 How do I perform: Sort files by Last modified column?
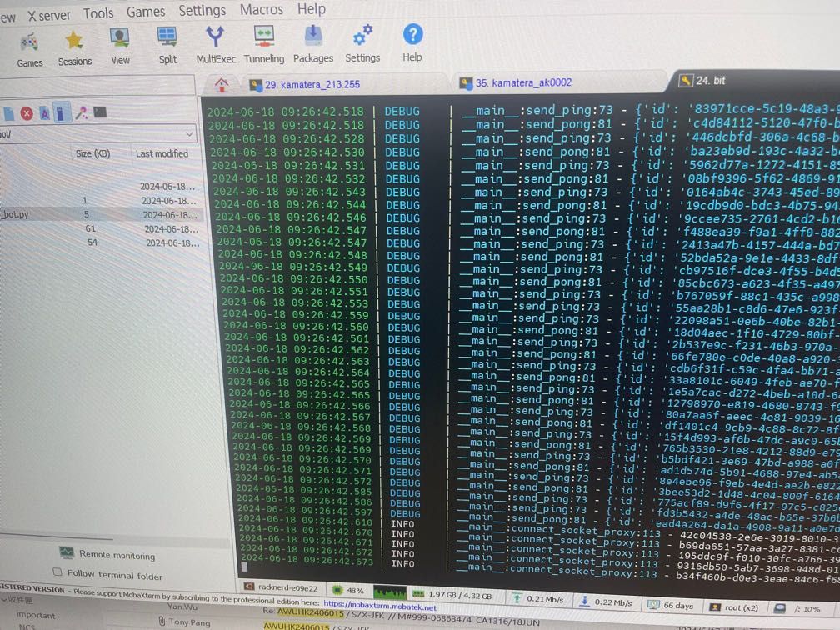point(162,153)
